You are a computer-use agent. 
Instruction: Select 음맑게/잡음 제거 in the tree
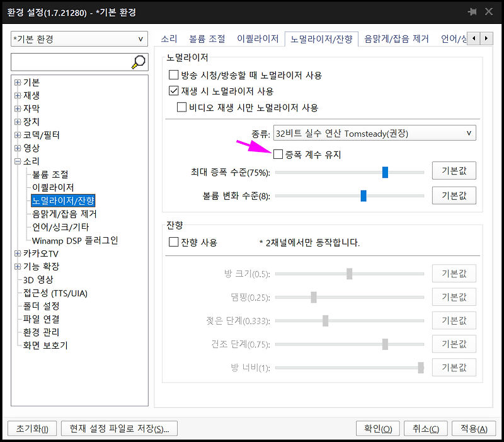point(64,214)
